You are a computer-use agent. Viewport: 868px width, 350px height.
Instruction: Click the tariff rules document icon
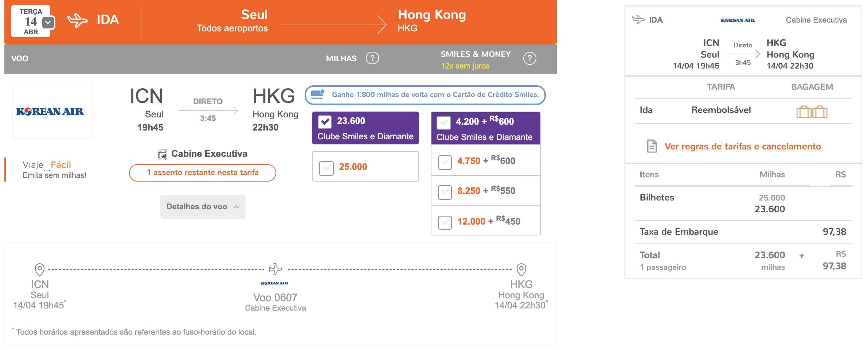point(652,146)
